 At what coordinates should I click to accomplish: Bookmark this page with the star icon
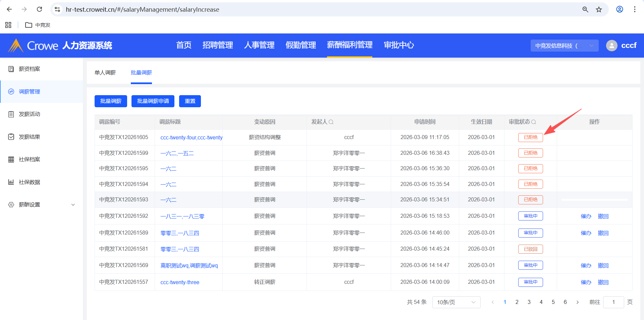tap(599, 9)
